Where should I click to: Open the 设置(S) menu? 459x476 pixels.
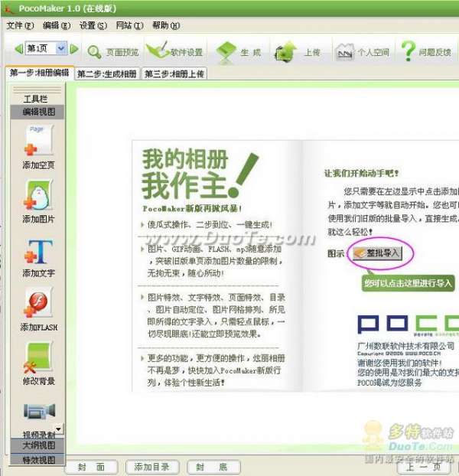point(93,25)
